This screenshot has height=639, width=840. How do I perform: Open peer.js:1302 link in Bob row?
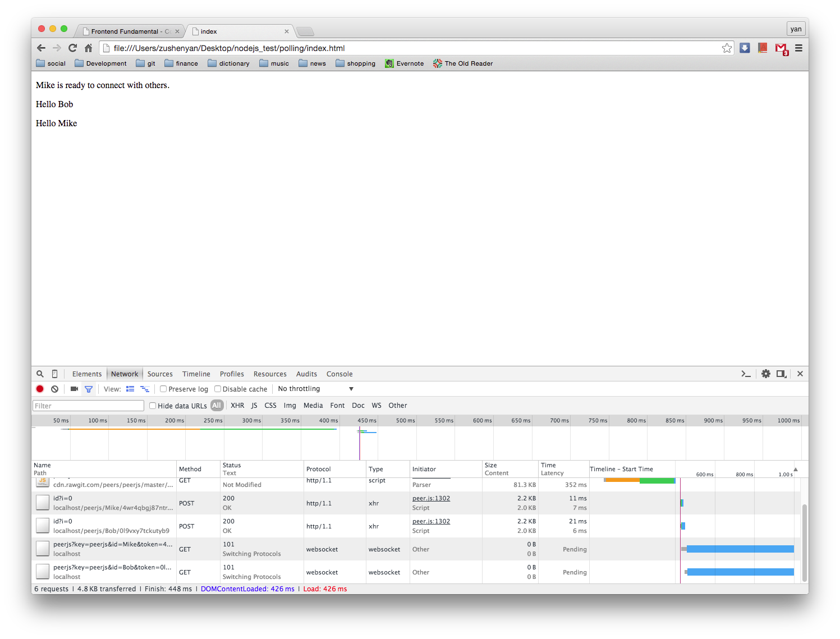431,521
